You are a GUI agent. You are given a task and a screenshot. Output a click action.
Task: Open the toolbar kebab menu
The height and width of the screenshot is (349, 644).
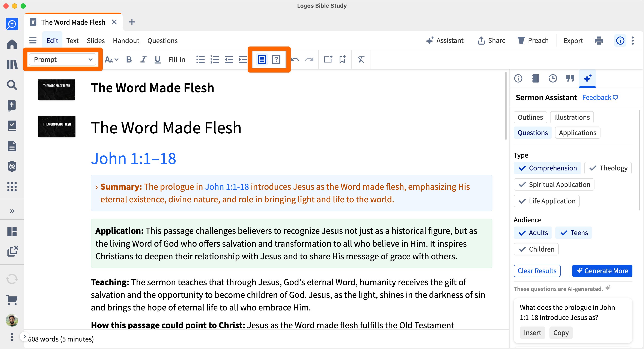point(633,40)
